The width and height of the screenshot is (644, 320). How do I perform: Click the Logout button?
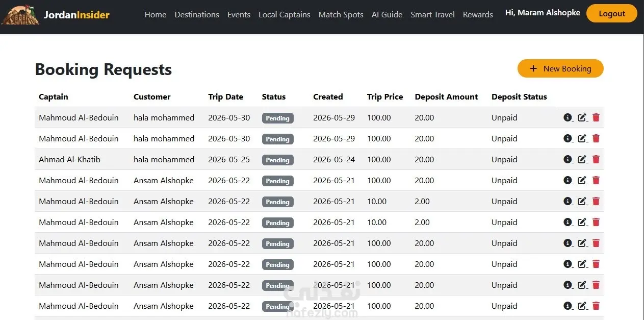611,14
